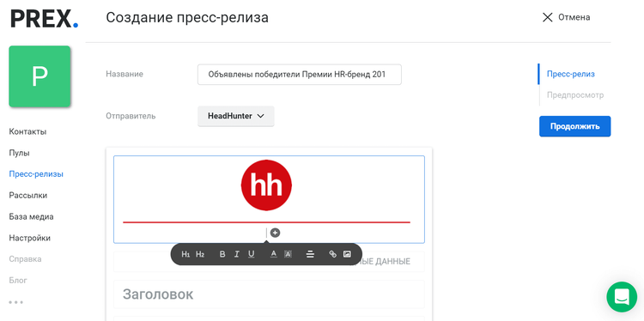Toggle underline formatting
Viewport: 644px width, 321px height.
(252, 255)
